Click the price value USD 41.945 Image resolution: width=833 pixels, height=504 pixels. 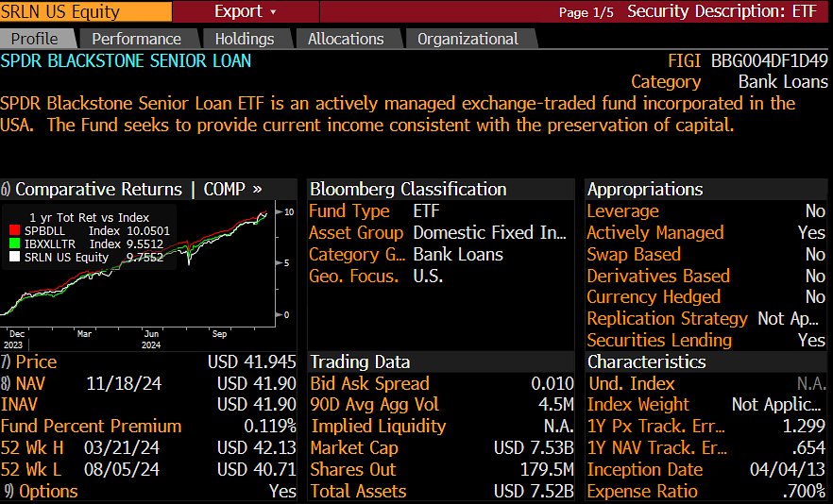(x=252, y=362)
